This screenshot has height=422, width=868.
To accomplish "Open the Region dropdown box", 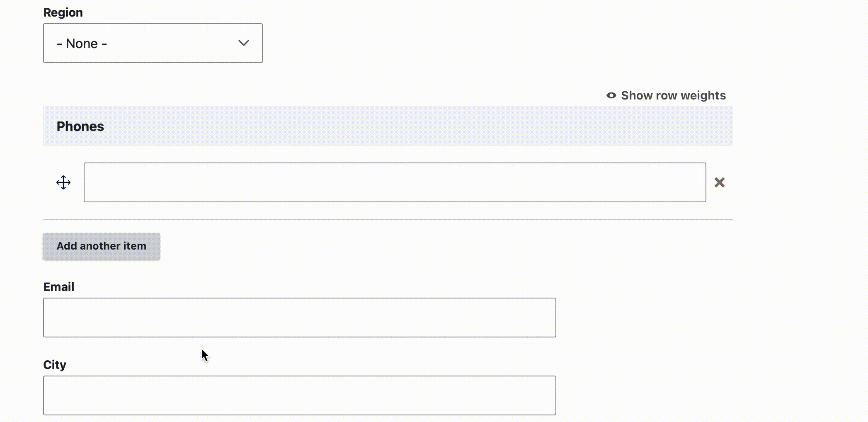I will coord(153,43).
